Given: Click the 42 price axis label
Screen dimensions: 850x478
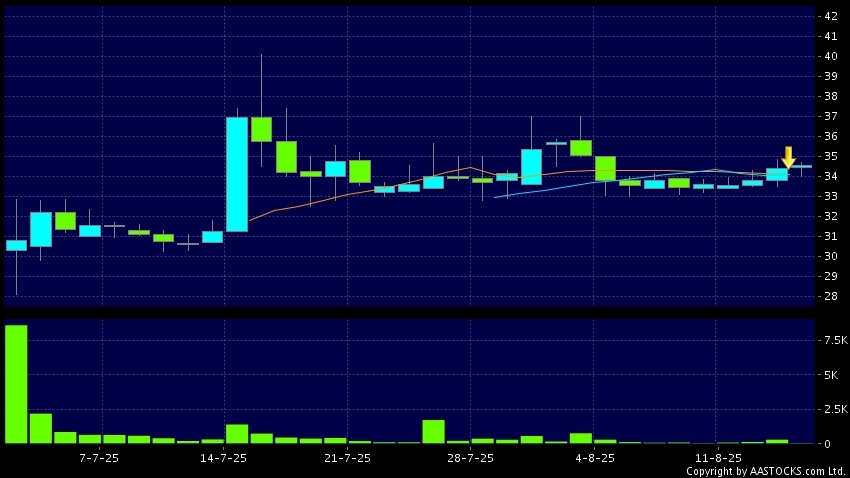Looking at the screenshot, I should 831,16.
